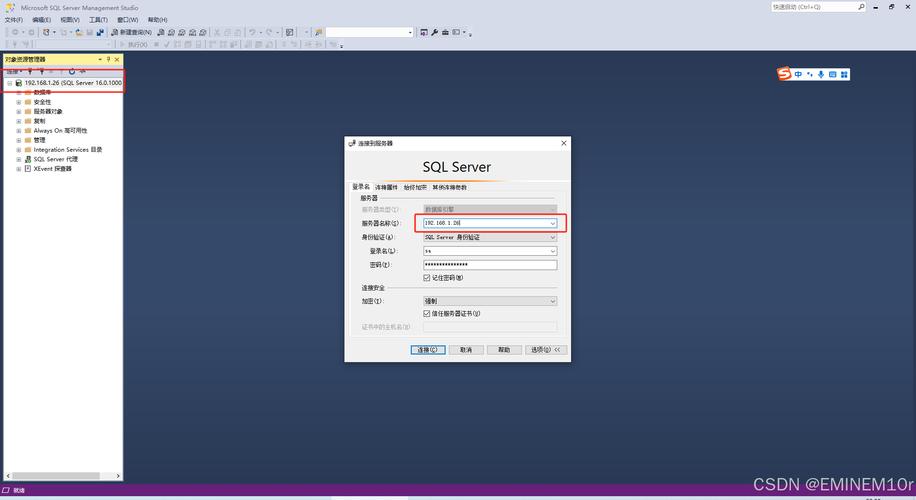Image resolution: width=916 pixels, height=500 pixels.
Task: Open the 身份验证 authentication dropdown
Action: (x=552, y=237)
